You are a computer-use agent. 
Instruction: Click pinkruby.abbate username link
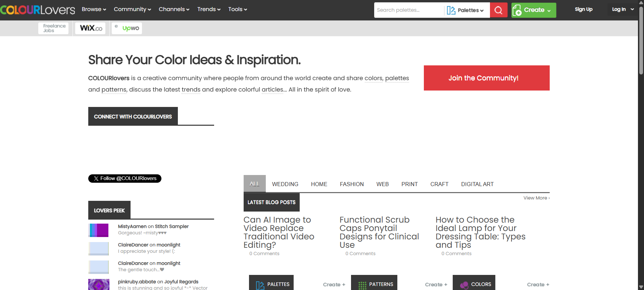[x=137, y=282]
